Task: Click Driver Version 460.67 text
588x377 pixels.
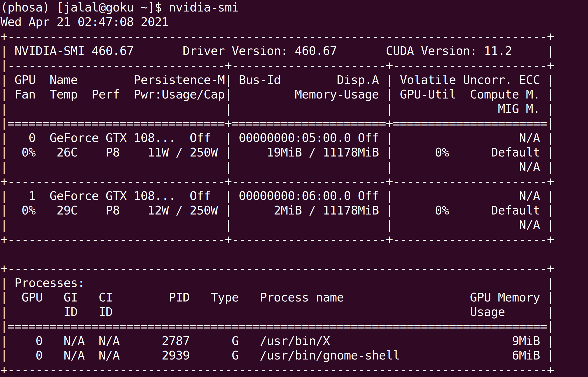Action: [x=259, y=51]
